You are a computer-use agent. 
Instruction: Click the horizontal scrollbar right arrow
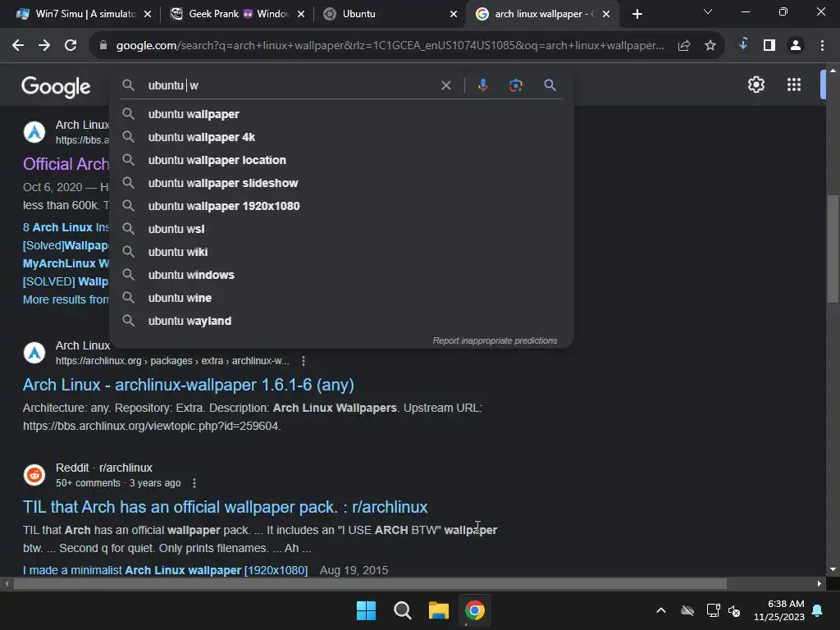click(819, 584)
